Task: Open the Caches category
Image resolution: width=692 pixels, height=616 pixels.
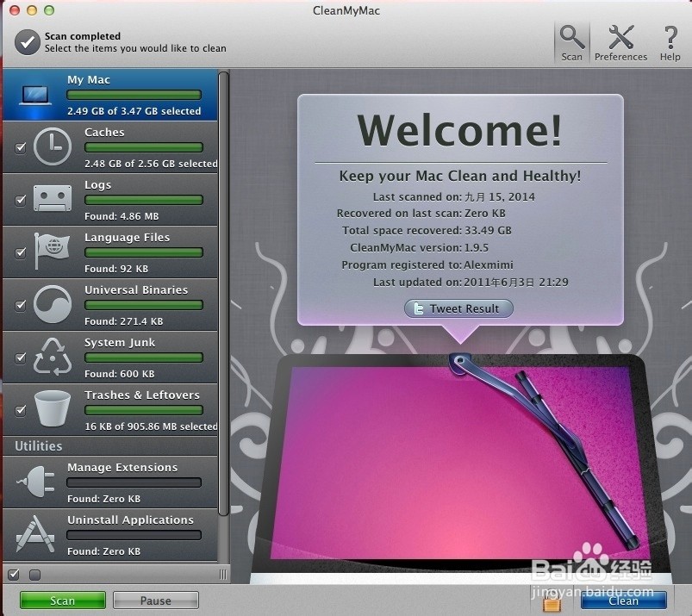Action: (110, 147)
